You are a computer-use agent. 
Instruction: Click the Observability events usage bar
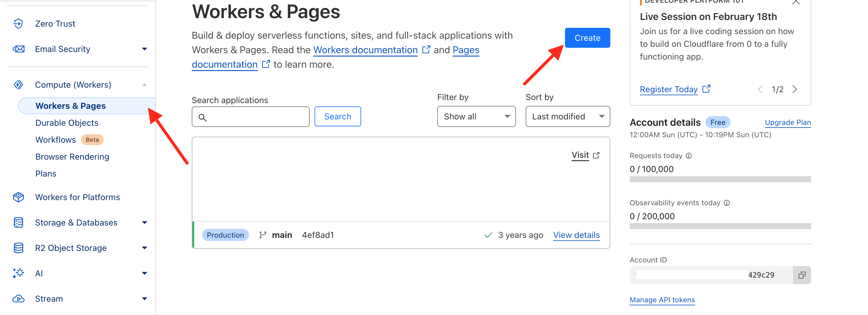(720, 226)
